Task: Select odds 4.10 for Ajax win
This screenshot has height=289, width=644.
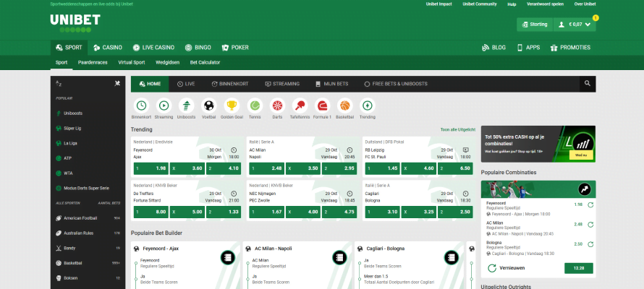Action: click(x=224, y=168)
